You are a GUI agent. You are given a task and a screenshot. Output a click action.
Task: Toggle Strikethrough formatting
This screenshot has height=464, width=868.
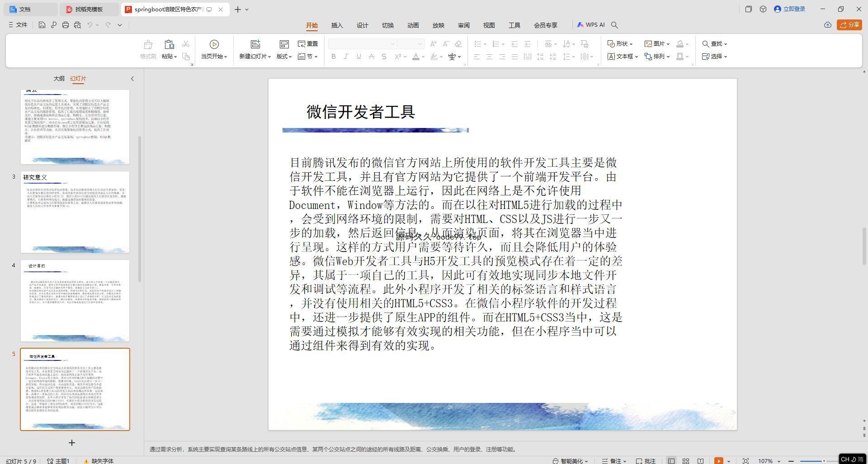371,57
